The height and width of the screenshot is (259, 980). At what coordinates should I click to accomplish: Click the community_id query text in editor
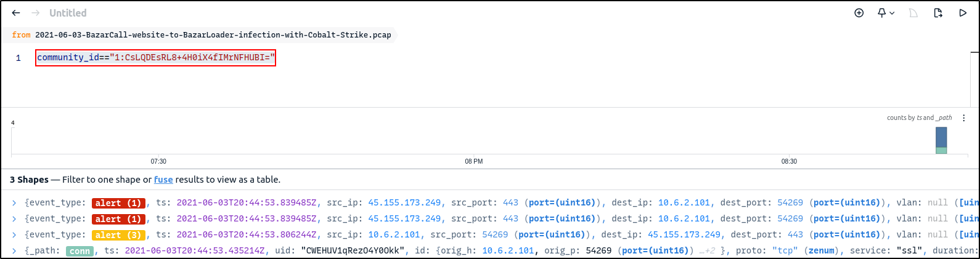pyautogui.click(x=155, y=58)
